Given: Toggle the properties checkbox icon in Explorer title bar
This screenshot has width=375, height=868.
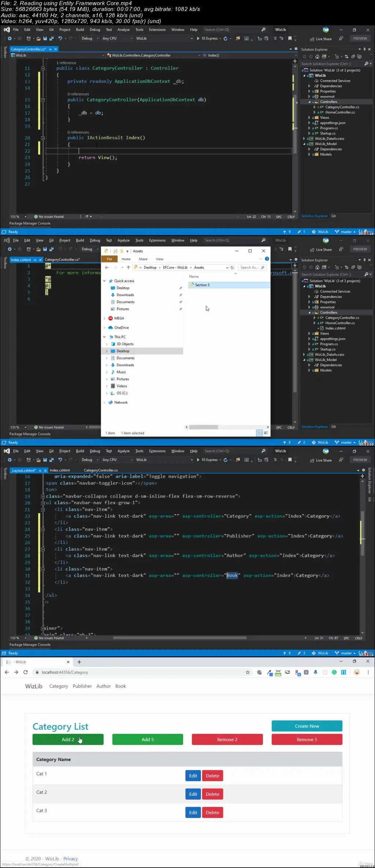Looking at the screenshot, I should point(115,251).
